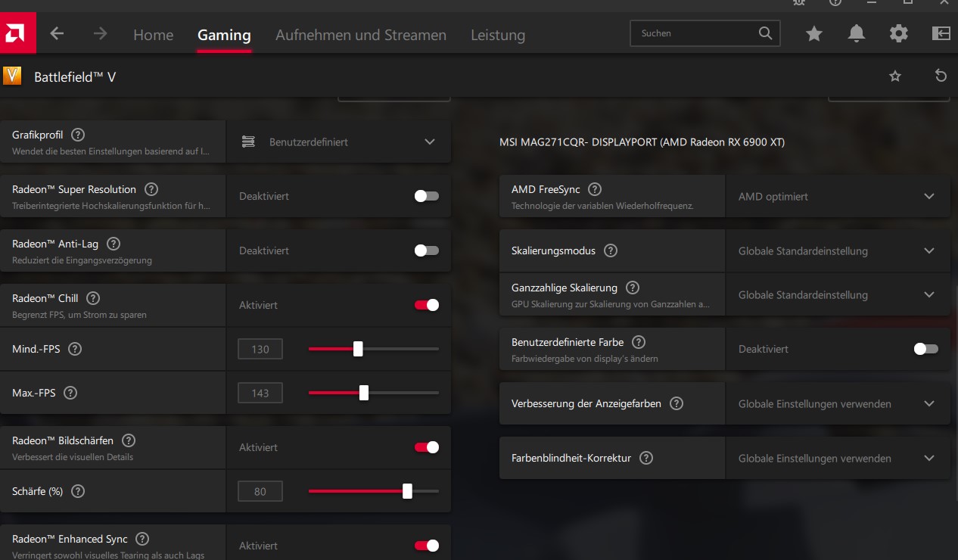Go forward with the right arrow

100,34
